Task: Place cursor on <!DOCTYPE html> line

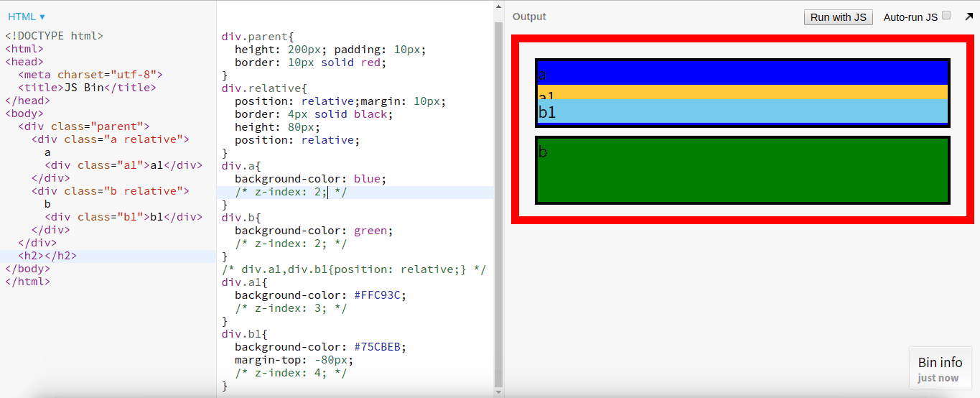Action: (54, 36)
